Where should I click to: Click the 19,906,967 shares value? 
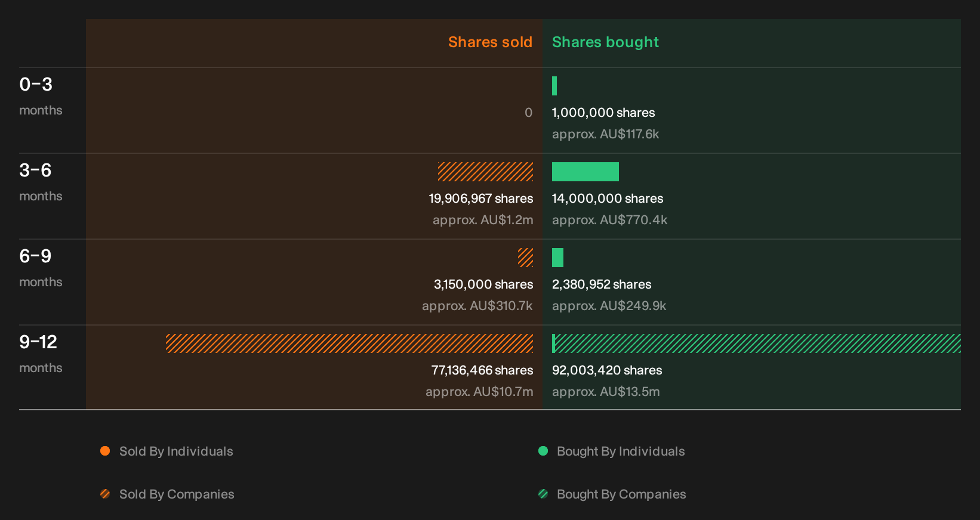tap(481, 199)
